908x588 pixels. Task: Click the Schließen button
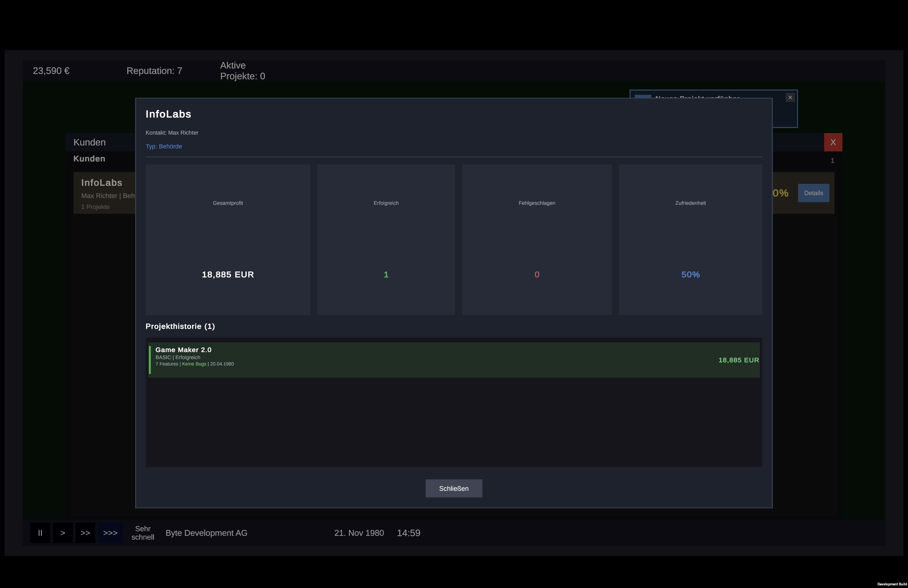[454, 488]
